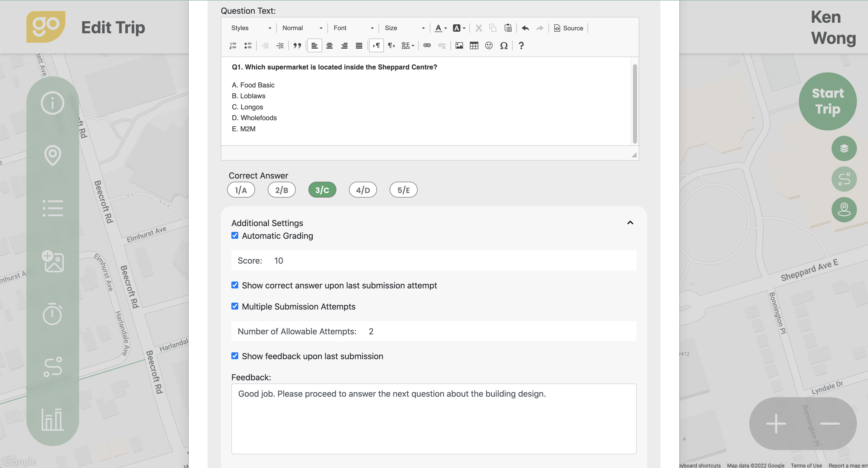Click the Score input field
Image resolution: width=868 pixels, height=468 pixels.
pos(434,260)
